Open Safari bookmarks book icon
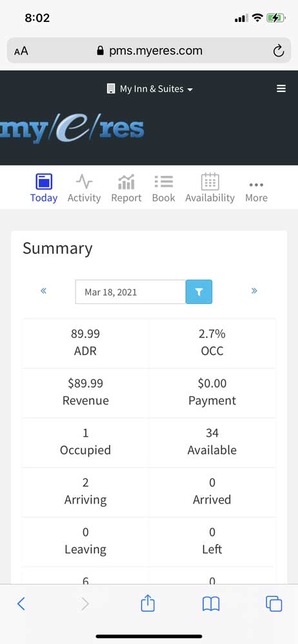 pos(211,604)
